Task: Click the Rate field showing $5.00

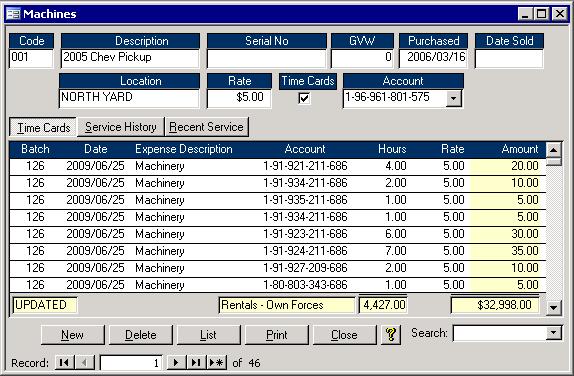Action: (239, 98)
